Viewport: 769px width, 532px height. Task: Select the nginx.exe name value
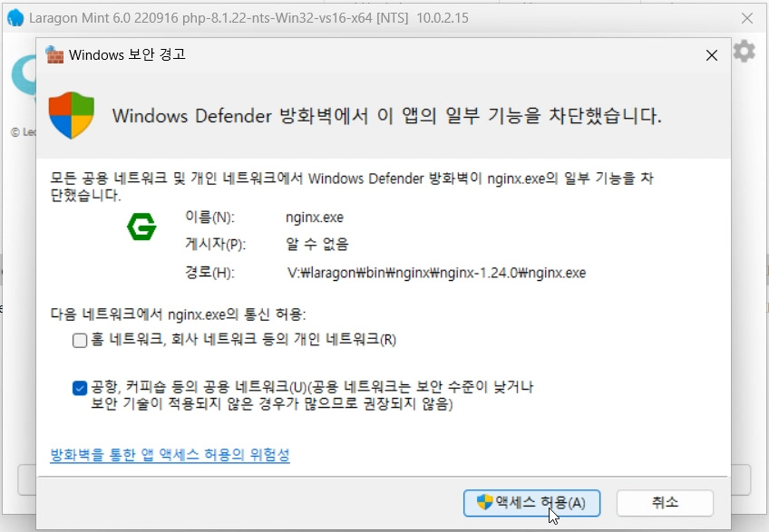315,218
